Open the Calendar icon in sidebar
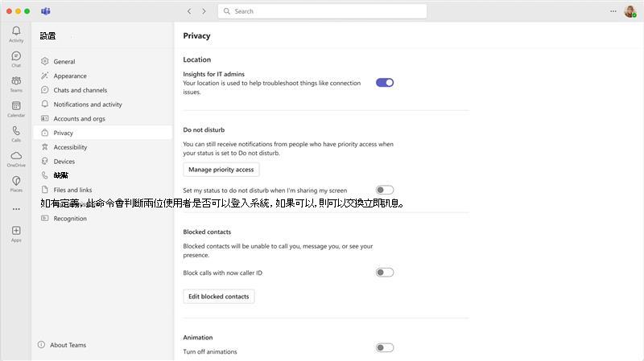This screenshot has height=361, width=644. 16,106
